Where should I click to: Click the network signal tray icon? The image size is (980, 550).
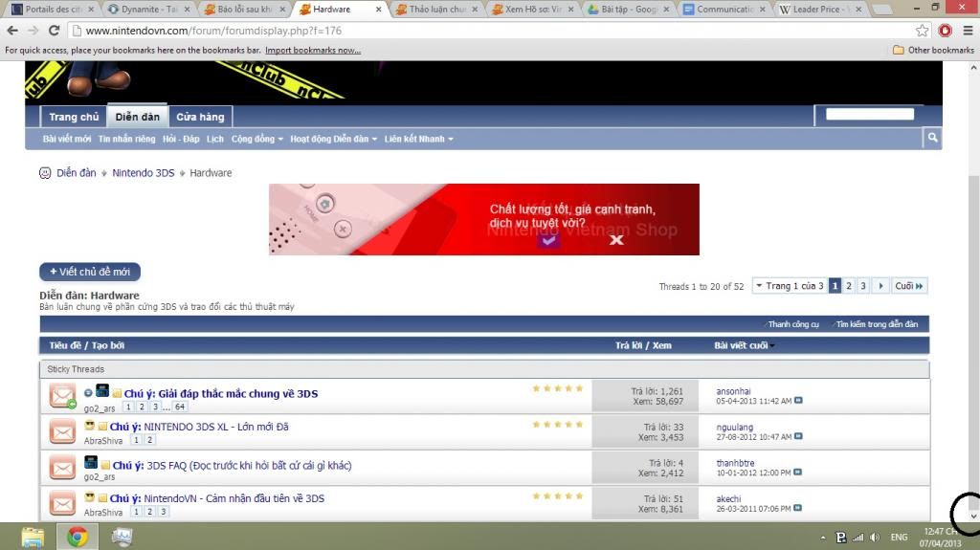click(x=858, y=538)
